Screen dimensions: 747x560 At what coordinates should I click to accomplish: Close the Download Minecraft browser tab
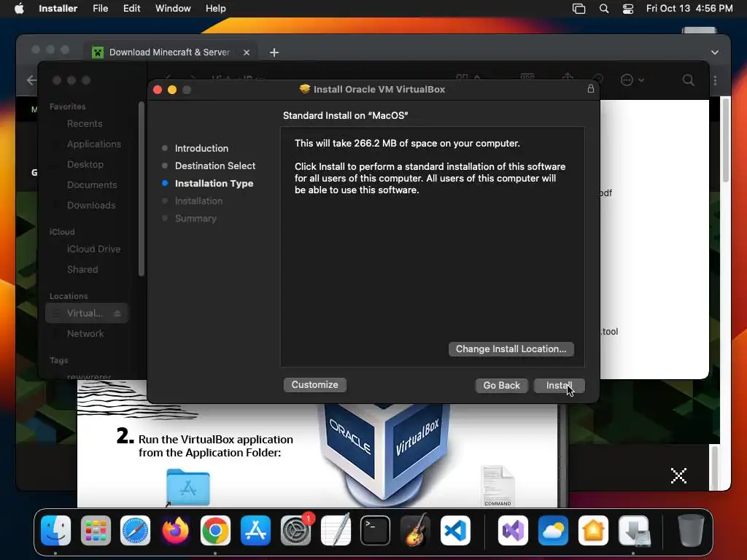click(x=247, y=52)
